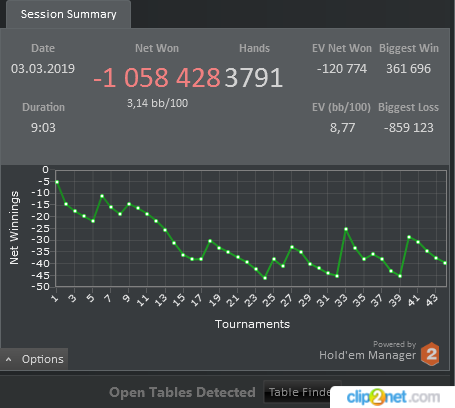Click the Duration heading label
Viewport: 455px width, 408px height.
coord(43,107)
